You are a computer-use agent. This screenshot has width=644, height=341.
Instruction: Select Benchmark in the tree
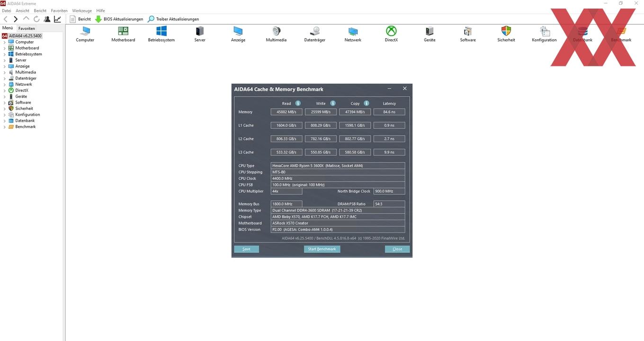point(25,127)
